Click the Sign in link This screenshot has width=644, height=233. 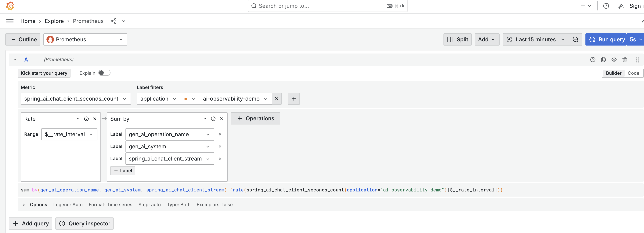point(636,6)
